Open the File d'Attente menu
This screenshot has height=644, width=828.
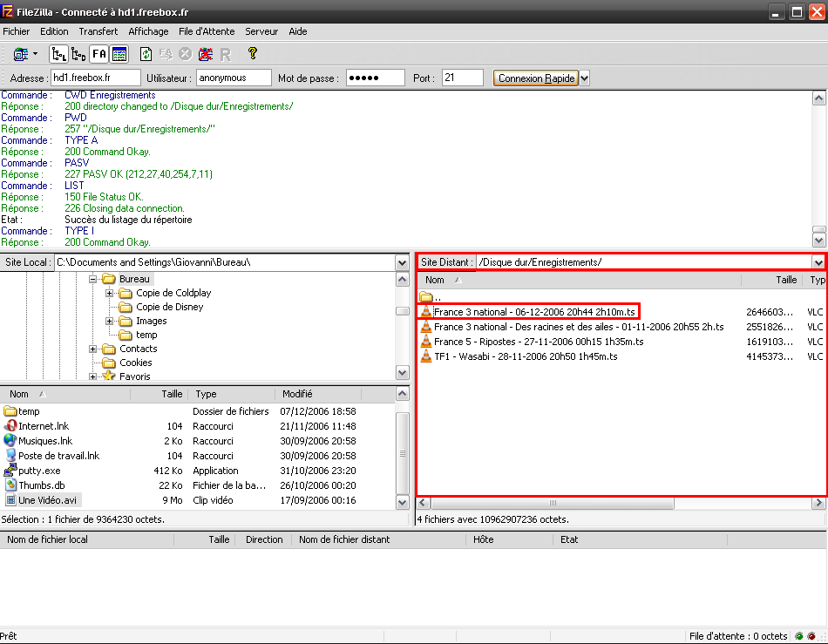tap(207, 31)
